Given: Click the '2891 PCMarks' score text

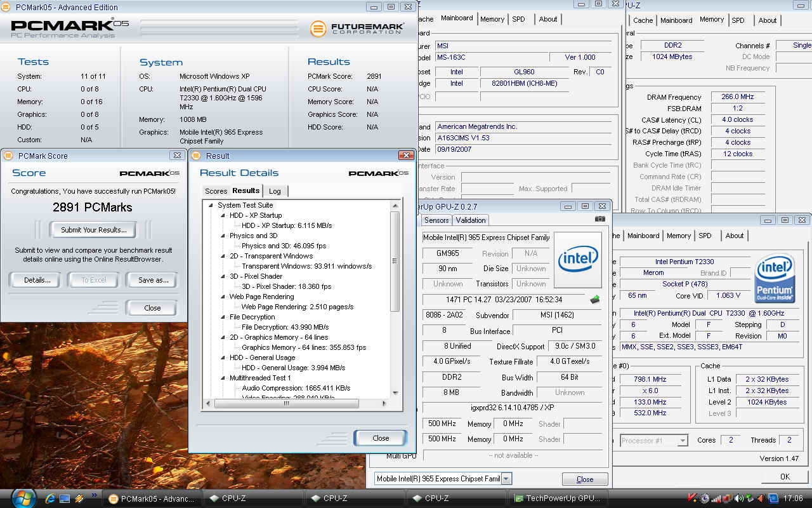Looking at the screenshot, I should [93, 207].
